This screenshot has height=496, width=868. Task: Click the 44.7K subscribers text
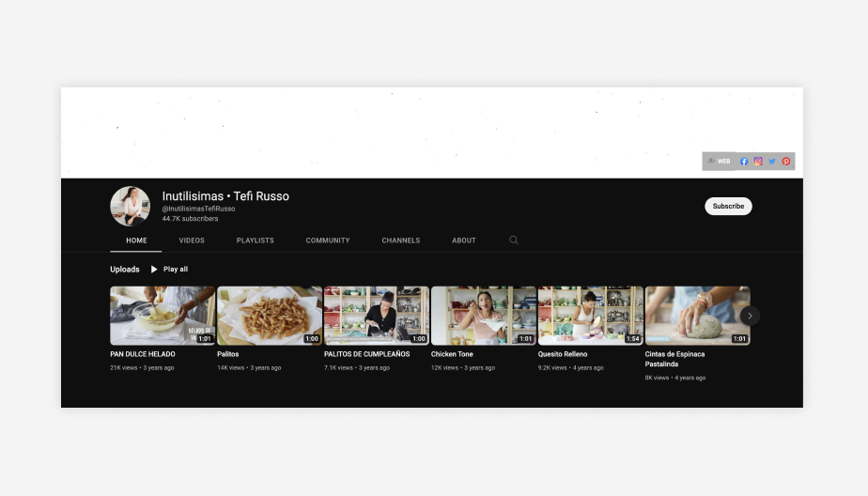(190, 219)
